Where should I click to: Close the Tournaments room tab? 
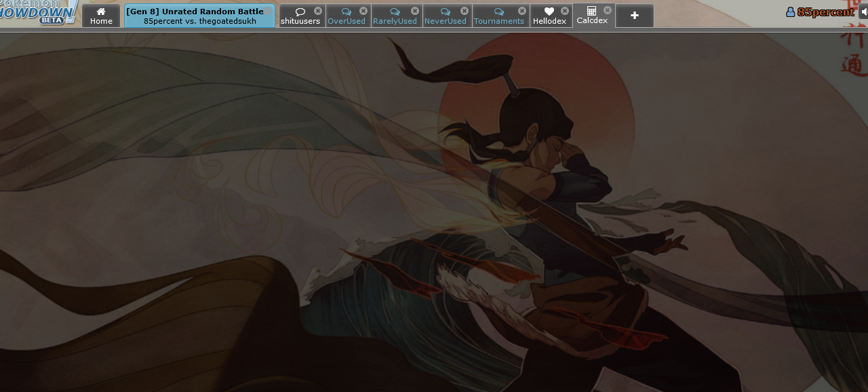(x=522, y=11)
